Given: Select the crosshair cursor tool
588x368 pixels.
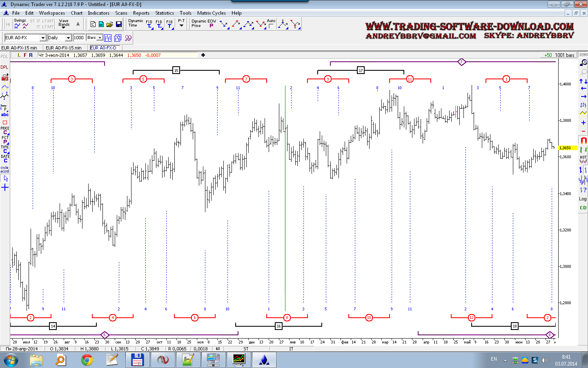Looking at the screenshot, I should tap(5, 188).
